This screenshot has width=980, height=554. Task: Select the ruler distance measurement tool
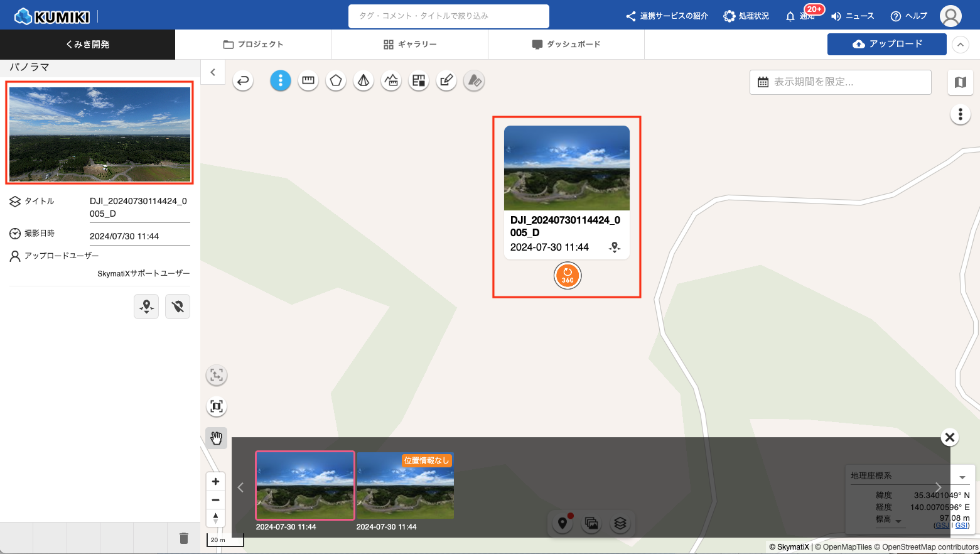point(308,80)
